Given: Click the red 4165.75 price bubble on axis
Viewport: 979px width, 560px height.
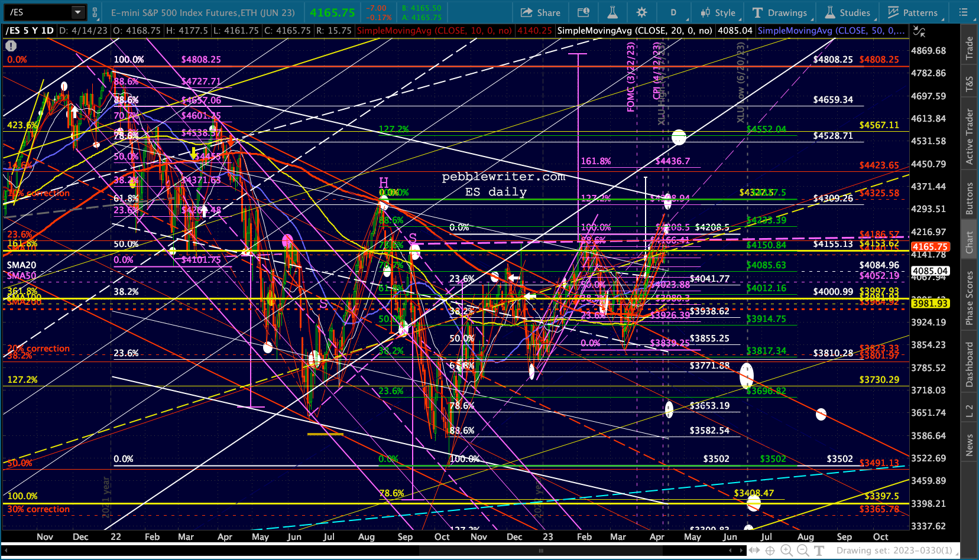Looking at the screenshot, I should (x=931, y=247).
